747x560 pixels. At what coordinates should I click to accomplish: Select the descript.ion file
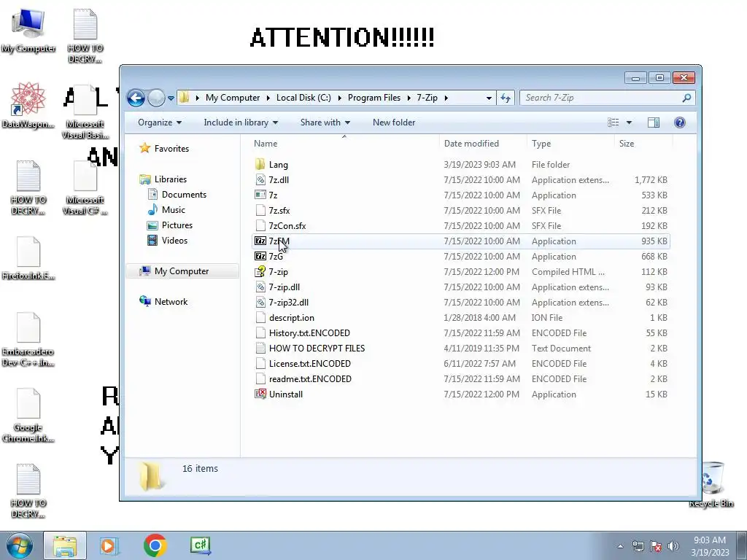pos(291,318)
